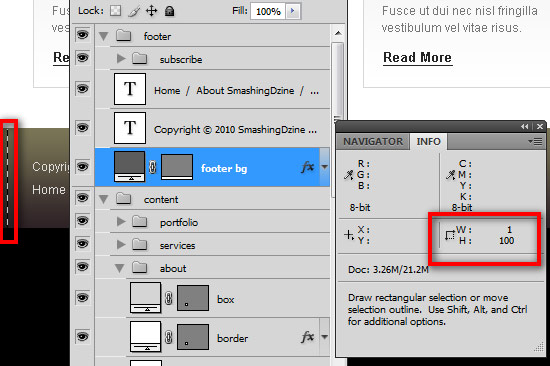Click the about folder icon
The image size is (550, 366).
tap(140, 268)
